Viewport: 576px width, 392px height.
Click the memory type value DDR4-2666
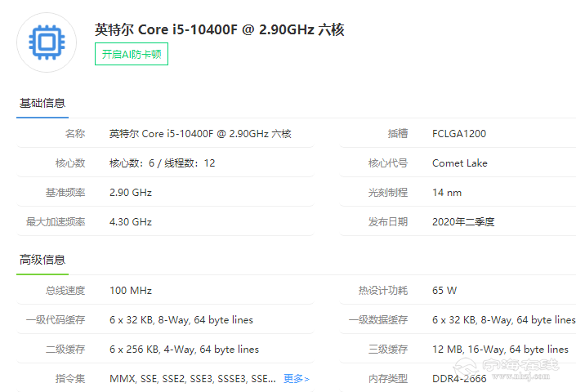pos(460,379)
